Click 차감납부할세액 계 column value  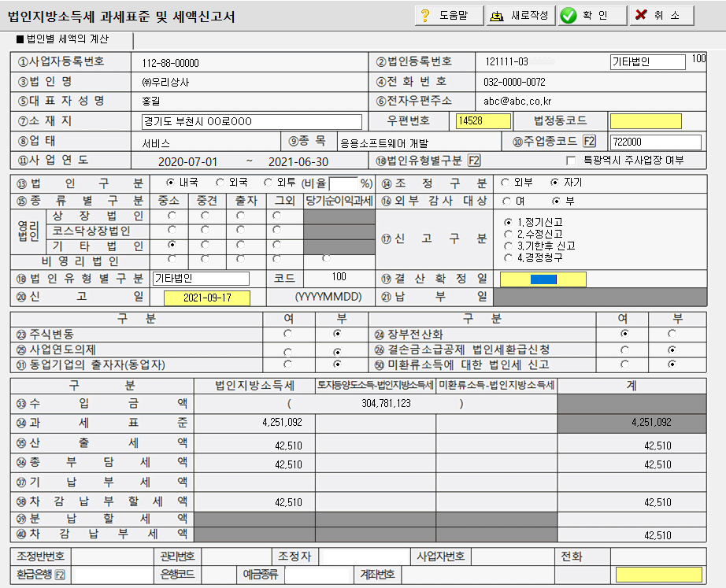click(x=657, y=502)
